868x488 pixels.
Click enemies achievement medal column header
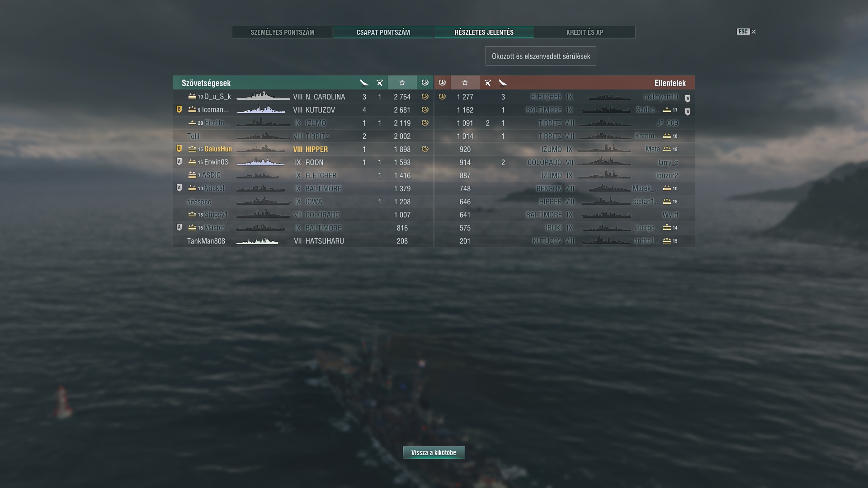(442, 83)
